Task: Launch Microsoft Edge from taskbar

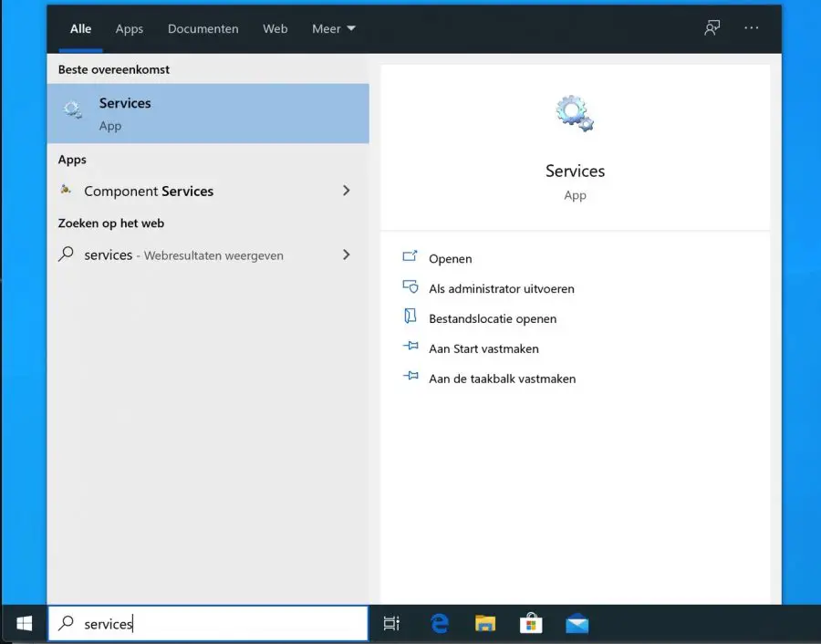Action: point(440,624)
